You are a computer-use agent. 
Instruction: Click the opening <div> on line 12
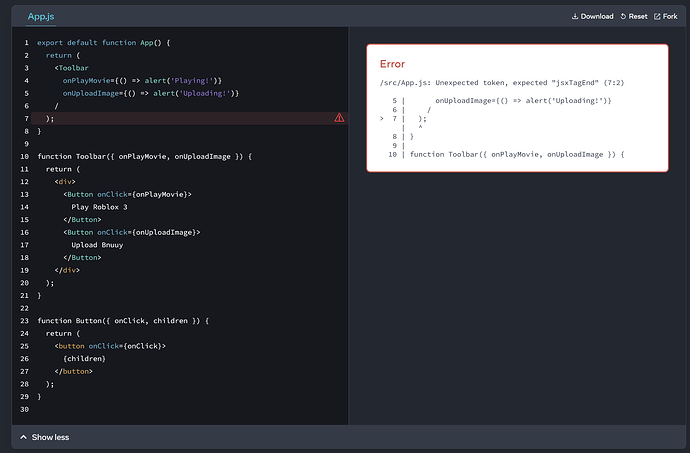(x=65, y=182)
